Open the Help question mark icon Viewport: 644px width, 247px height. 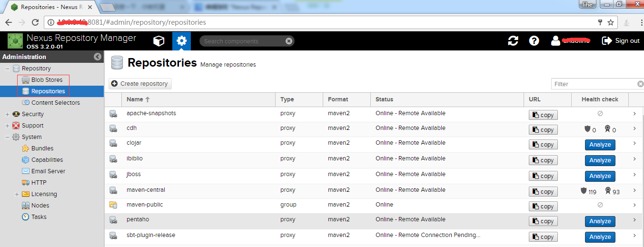(534, 41)
